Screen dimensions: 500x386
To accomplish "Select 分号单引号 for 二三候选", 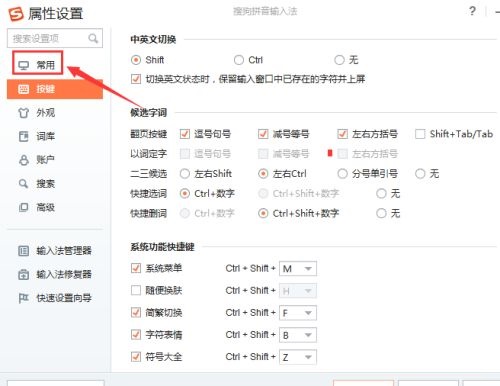I will (x=342, y=174).
